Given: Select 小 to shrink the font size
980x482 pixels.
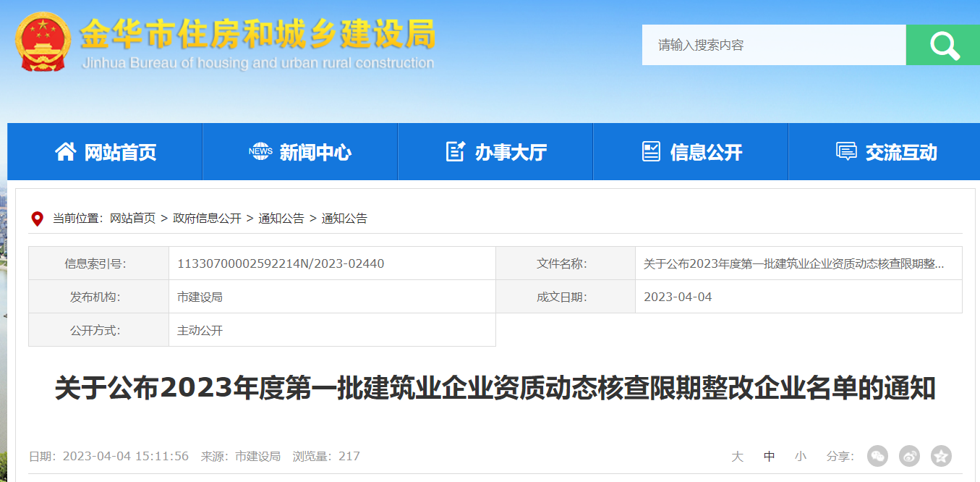Looking at the screenshot, I should click(x=800, y=456).
